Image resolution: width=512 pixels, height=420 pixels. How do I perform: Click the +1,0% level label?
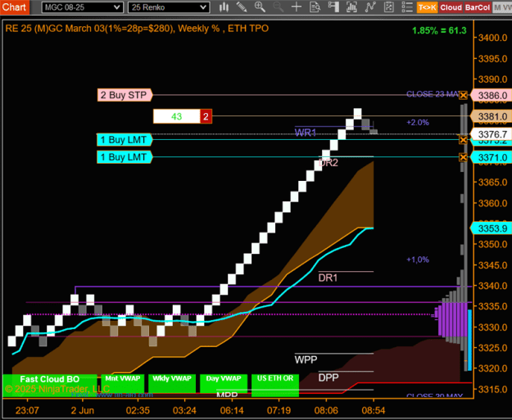click(x=418, y=260)
